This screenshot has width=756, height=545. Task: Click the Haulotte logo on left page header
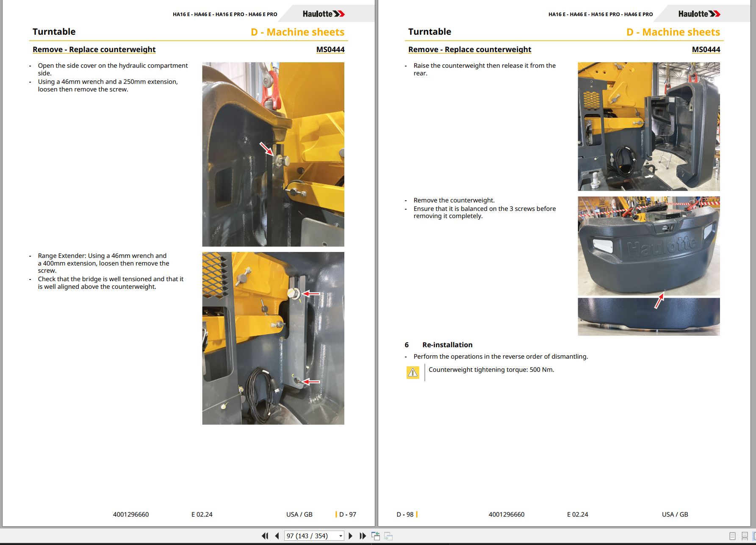pos(324,14)
